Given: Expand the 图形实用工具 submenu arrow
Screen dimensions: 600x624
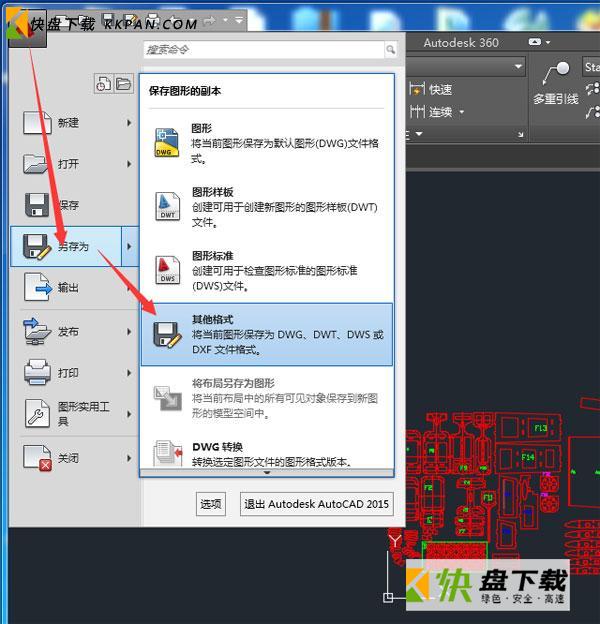Looking at the screenshot, I should tap(129, 414).
